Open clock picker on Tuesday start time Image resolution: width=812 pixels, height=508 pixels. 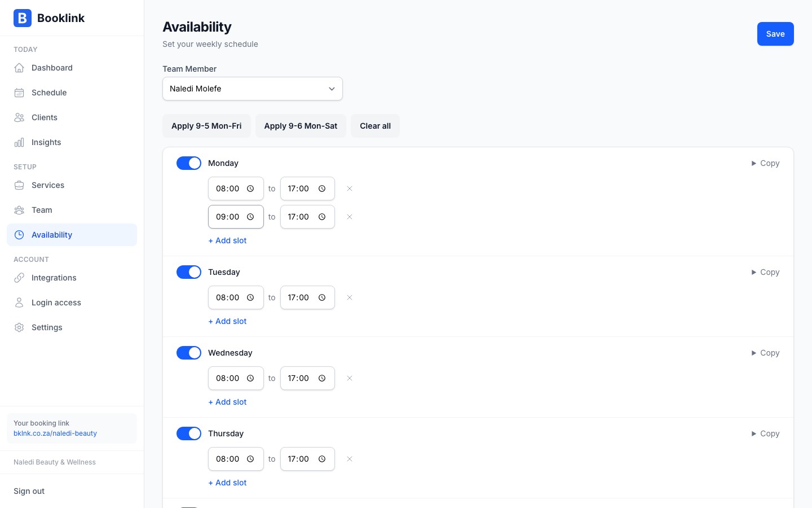[250, 297]
